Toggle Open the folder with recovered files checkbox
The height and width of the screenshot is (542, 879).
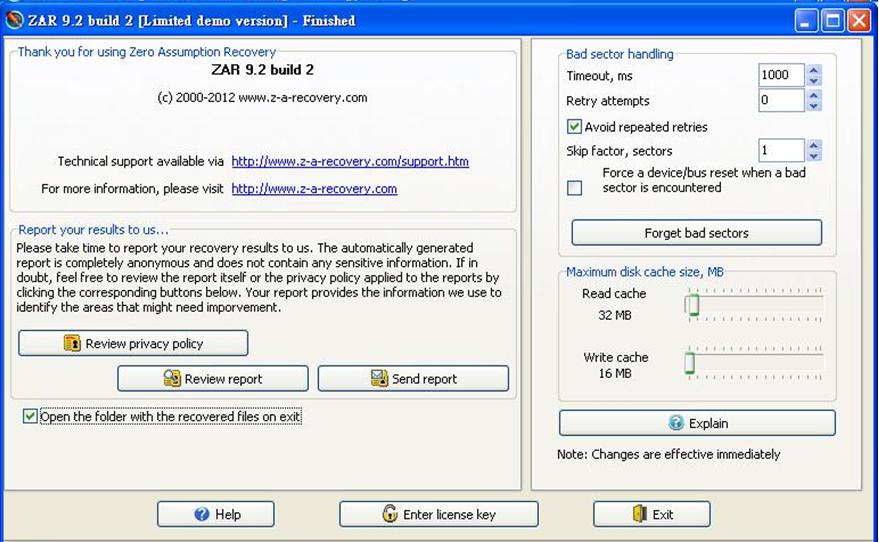[30, 416]
